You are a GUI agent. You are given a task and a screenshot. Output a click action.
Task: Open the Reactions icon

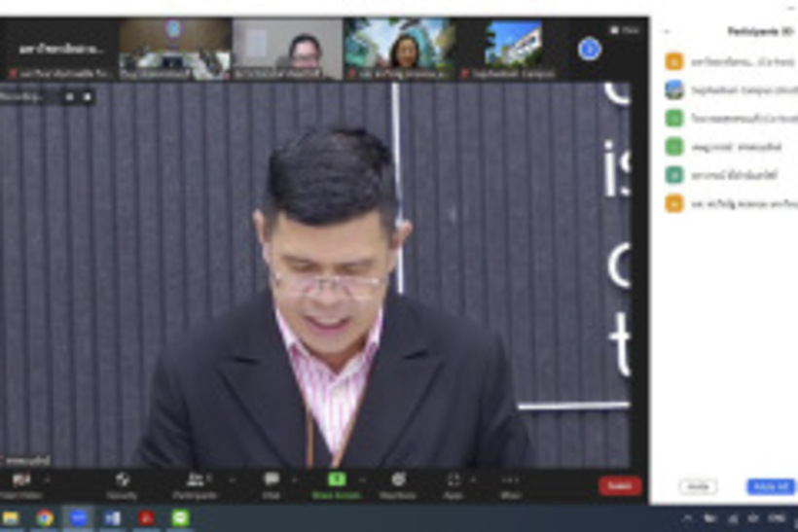coord(398,479)
